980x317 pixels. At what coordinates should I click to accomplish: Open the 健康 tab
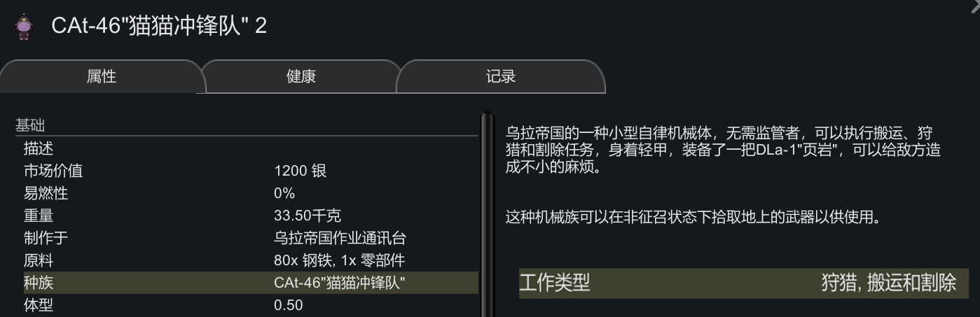(301, 76)
